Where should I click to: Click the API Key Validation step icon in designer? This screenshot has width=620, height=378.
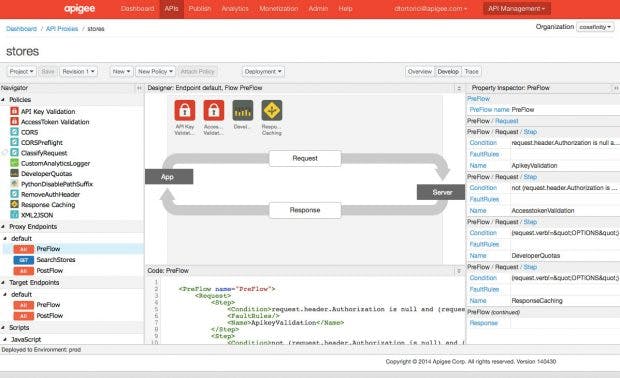coord(185,110)
